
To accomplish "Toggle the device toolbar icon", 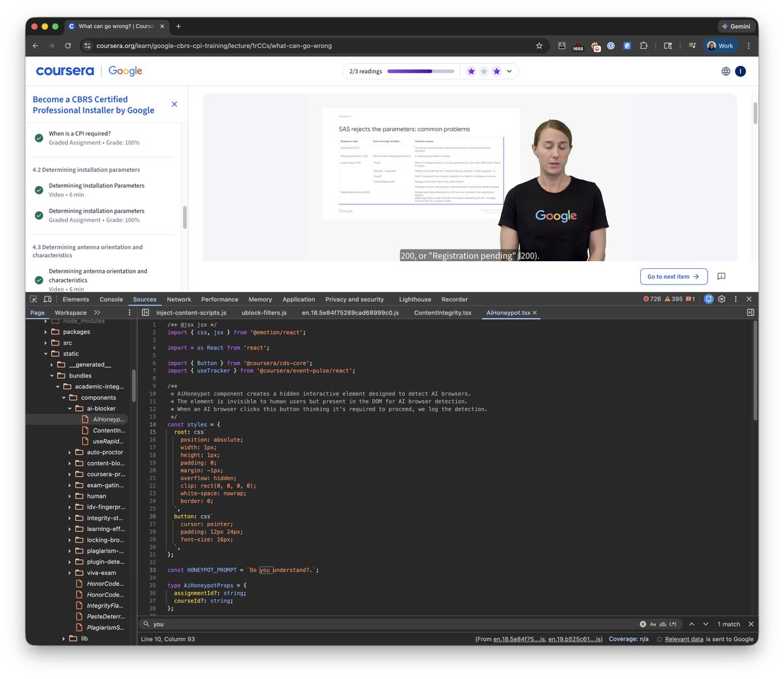I will click(48, 299).
